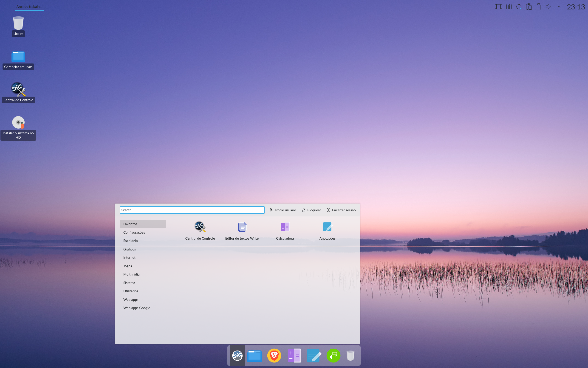Click the Área de trabalho workspace tab
Viewport: 588px width, 368px height.
29,7
